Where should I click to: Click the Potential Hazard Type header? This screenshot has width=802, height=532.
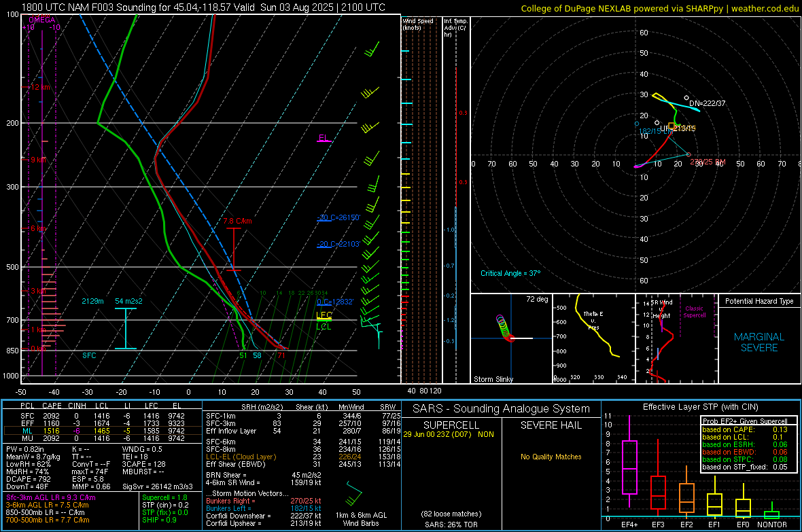pyautogui.click(x=759, y=301)
